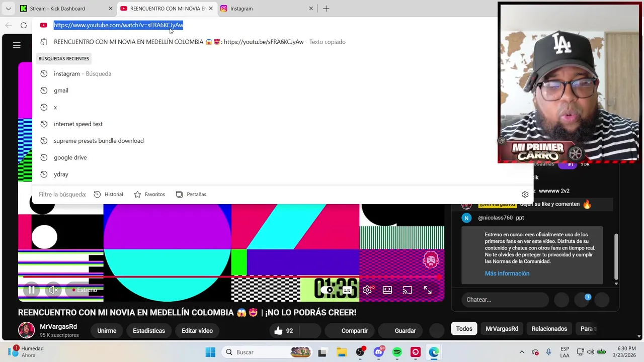644x362 pixels.
Task: Click the chat panel scrollbar
Action: pos(616,257)
